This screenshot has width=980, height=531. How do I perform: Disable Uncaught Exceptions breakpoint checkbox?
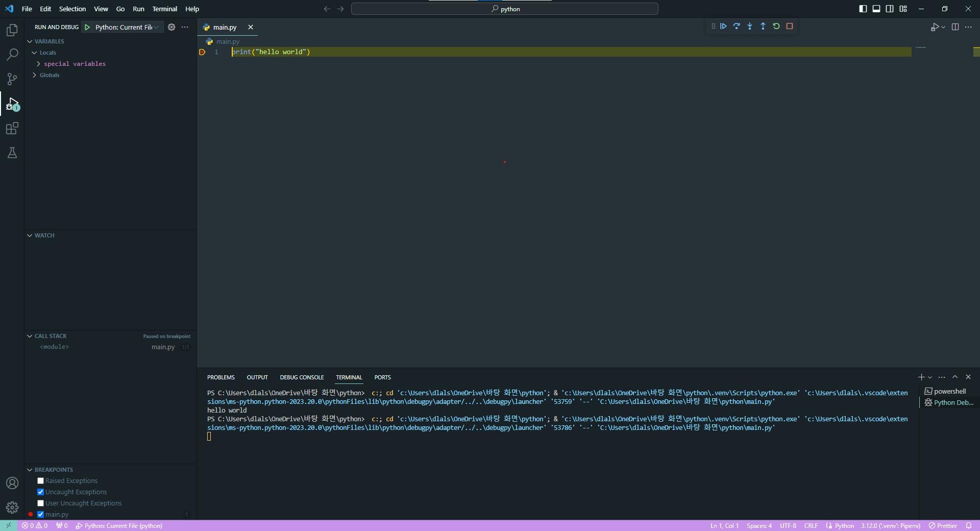coord(40,492)
